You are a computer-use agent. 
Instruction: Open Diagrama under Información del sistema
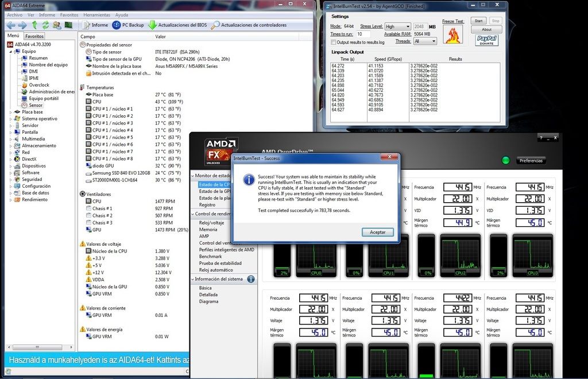pos(208,302)
